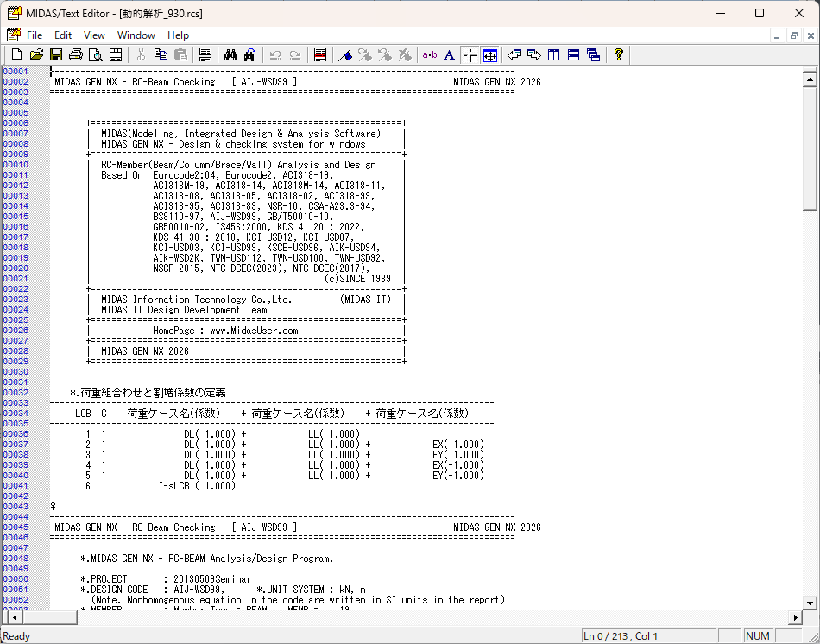Image resolution: width=820 pixels, height=644 pixels.
Task: Click 'EX(-1.000)' in the load combination table
Action: (x=458, y=465)
